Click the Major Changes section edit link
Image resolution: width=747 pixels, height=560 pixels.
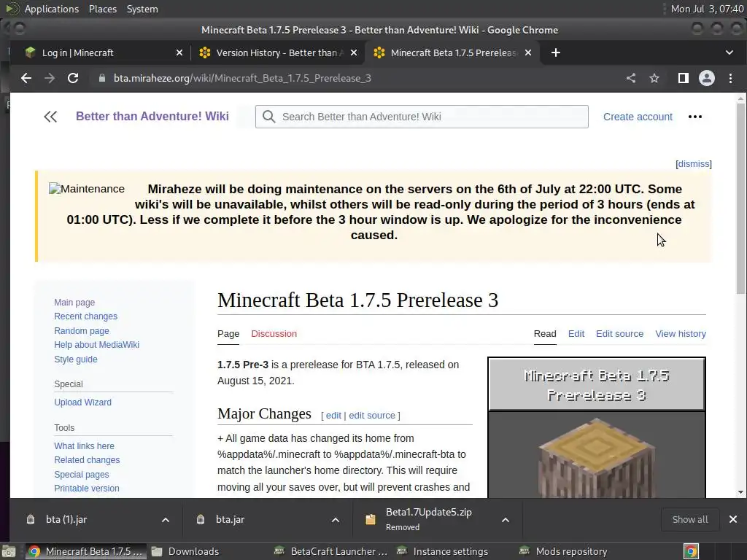(x=333, y=415)
